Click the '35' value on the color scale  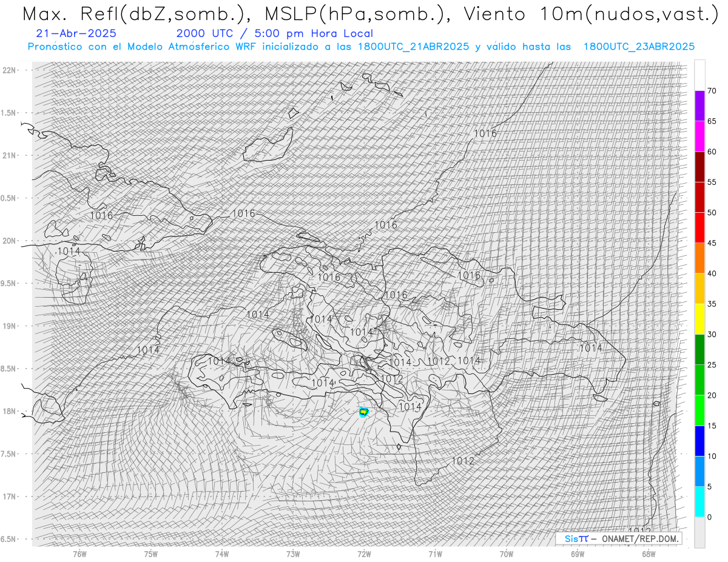(x=712, y=304)
